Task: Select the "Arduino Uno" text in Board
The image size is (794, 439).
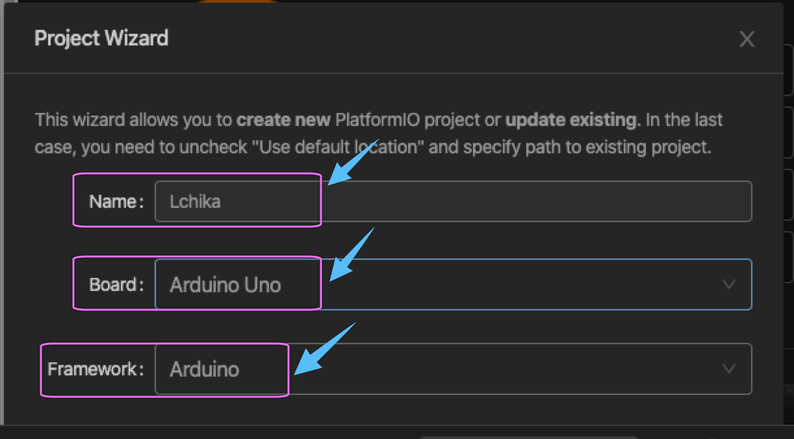Action: pyautogui.click(x=225, y=285)
